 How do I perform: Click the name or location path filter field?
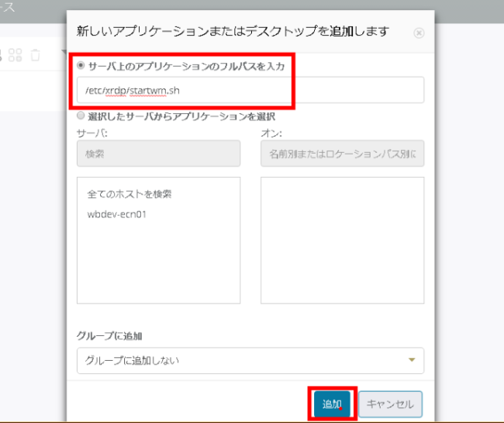click(x=342, y=154)
